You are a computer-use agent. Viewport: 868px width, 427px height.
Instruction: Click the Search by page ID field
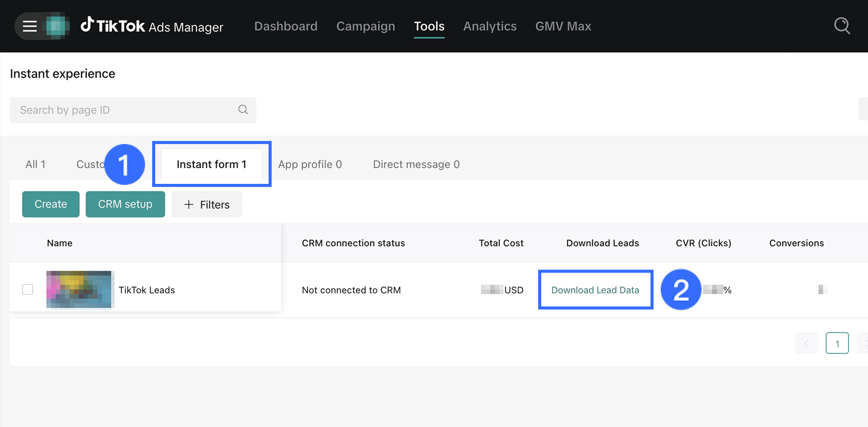click(123, 110)
